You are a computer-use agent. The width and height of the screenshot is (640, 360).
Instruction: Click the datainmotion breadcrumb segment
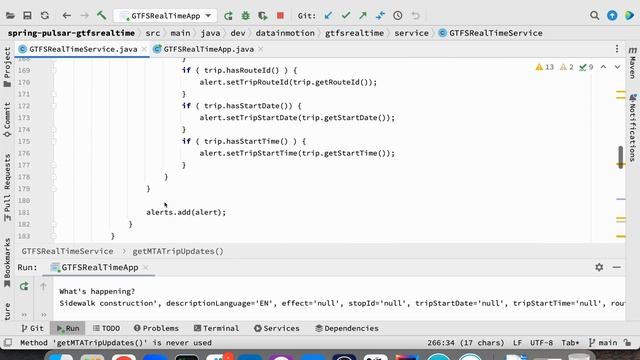click(285, 33)
